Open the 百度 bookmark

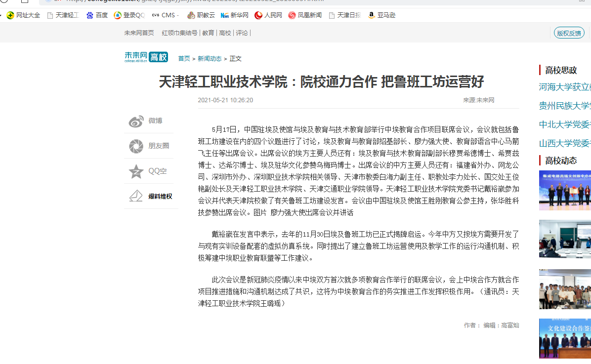97,15
